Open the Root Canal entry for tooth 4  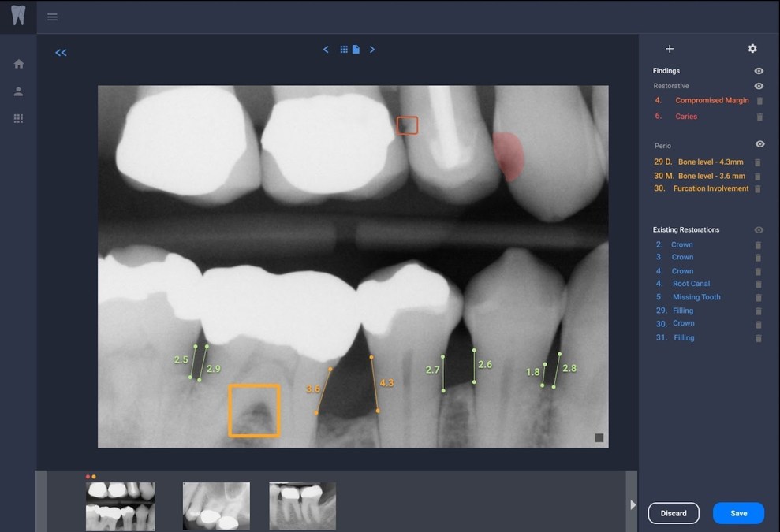(692, 284)
